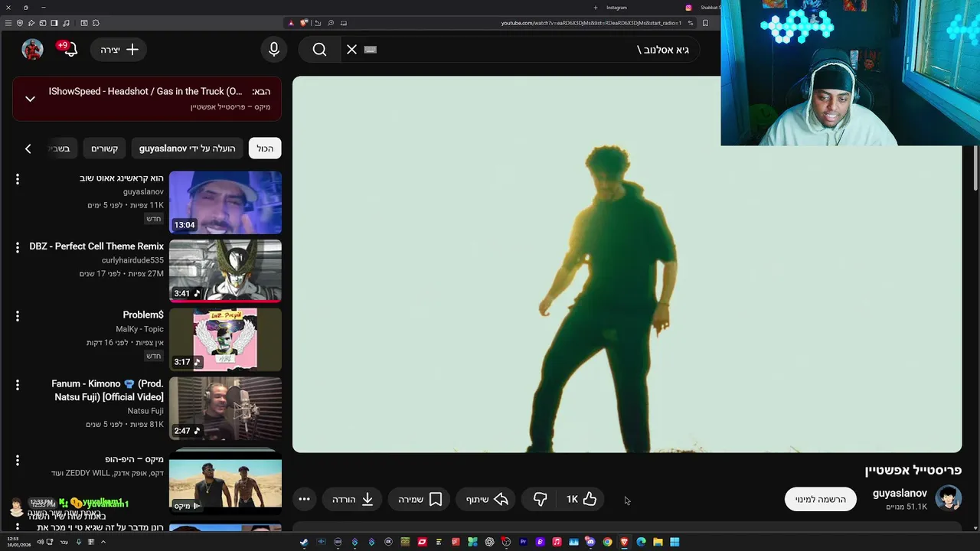This screenshot has height=551, width=980.
Task: Open browser music note toolbar icon
Action: tap(66, 23)
